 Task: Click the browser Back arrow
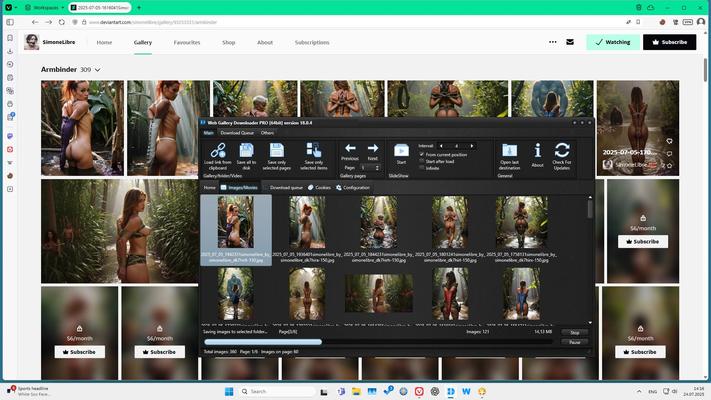click(x=35, y=22)
